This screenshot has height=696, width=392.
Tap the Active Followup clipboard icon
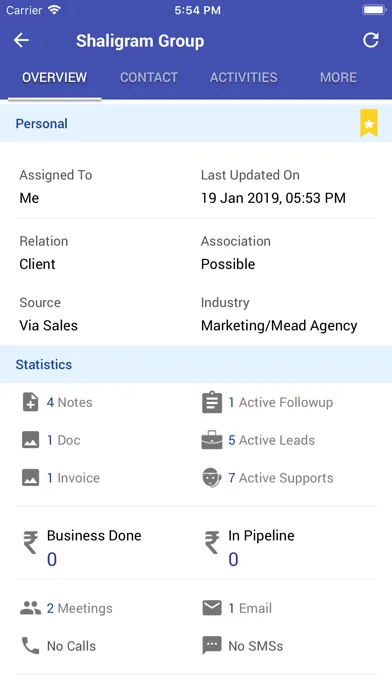(x=212, y=402)
